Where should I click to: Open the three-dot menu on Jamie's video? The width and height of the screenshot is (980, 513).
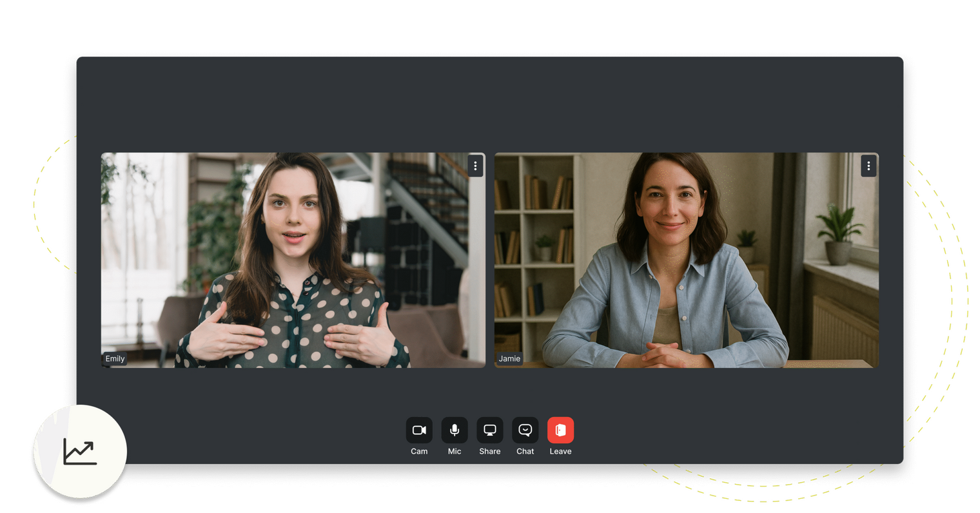coord(868,166)
